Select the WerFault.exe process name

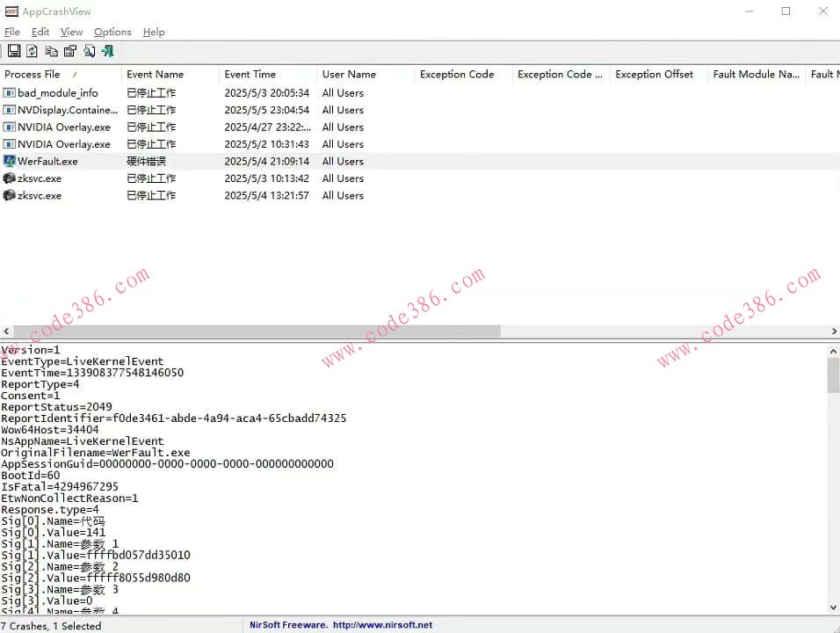(47, 162)
